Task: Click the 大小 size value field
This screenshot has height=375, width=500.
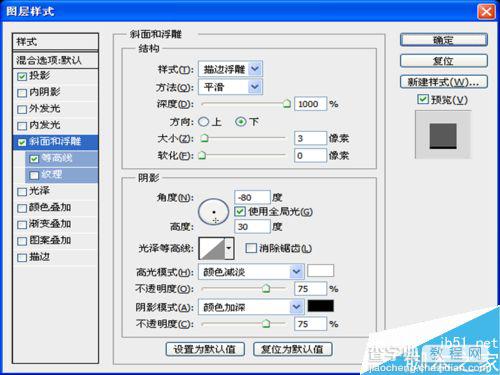Action: click(x=310, y=138)
